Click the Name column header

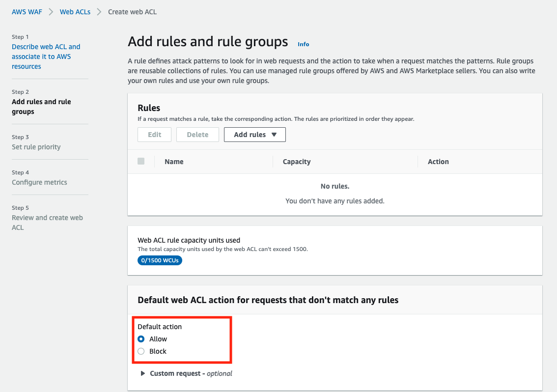pos(174,162)
